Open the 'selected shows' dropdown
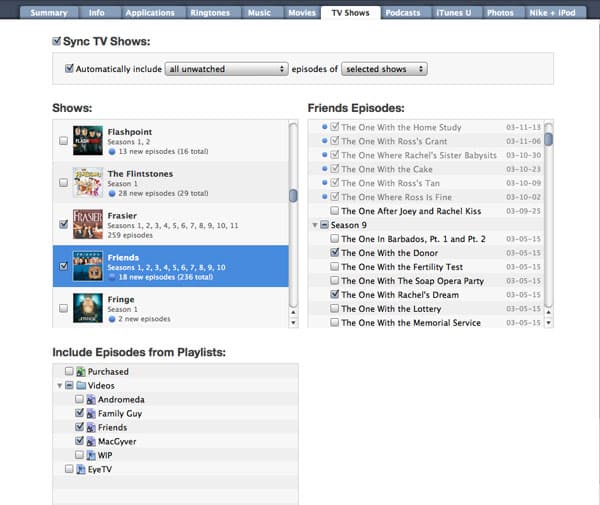Viewport: 600px width, 505px height. point(384,69)
